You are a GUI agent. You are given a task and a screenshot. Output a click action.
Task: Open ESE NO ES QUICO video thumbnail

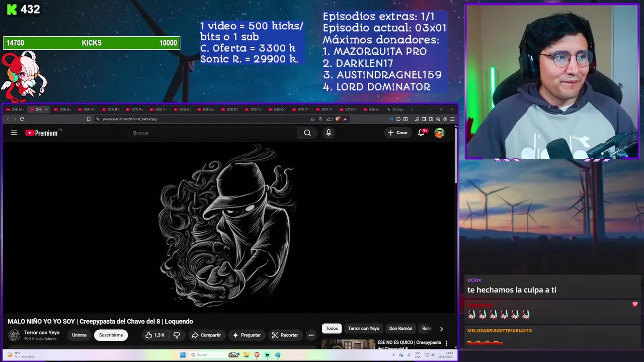(348, 344)
